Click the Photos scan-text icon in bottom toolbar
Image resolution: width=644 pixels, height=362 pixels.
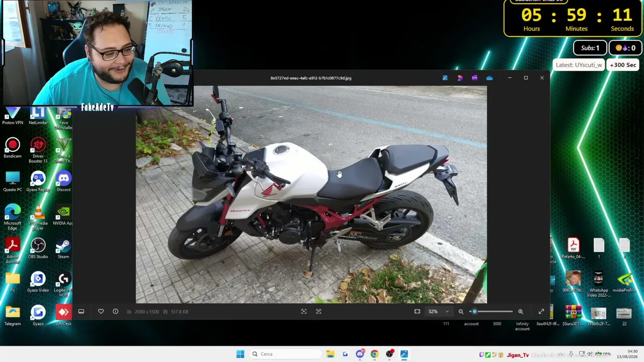pos(304,312)
